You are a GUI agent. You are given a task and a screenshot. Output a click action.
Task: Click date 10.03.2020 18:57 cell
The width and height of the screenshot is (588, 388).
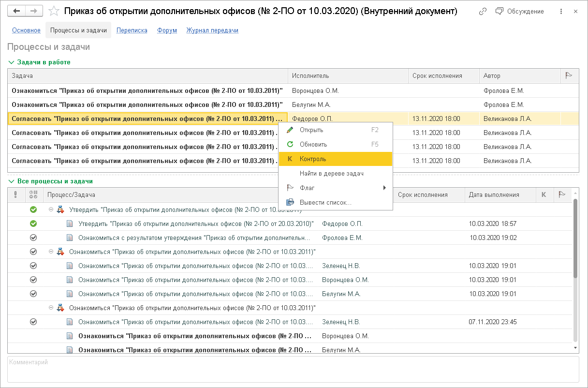pyautogui.click(x=493, y=224)
